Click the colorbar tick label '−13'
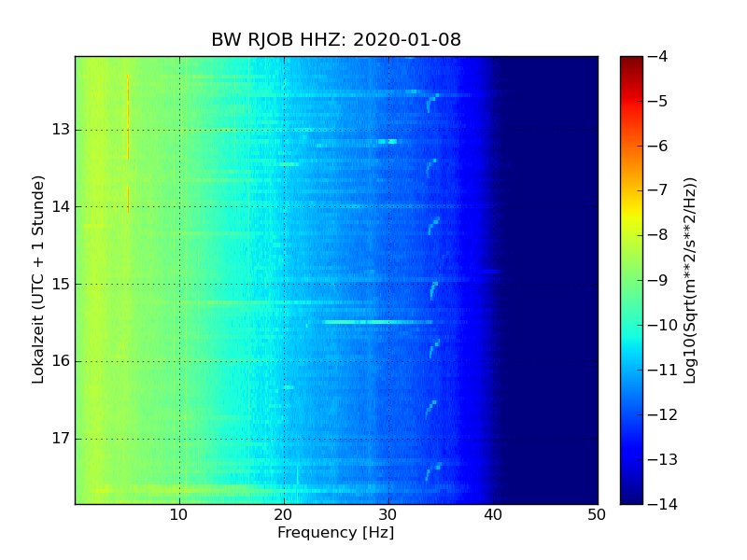 (663, 459)
